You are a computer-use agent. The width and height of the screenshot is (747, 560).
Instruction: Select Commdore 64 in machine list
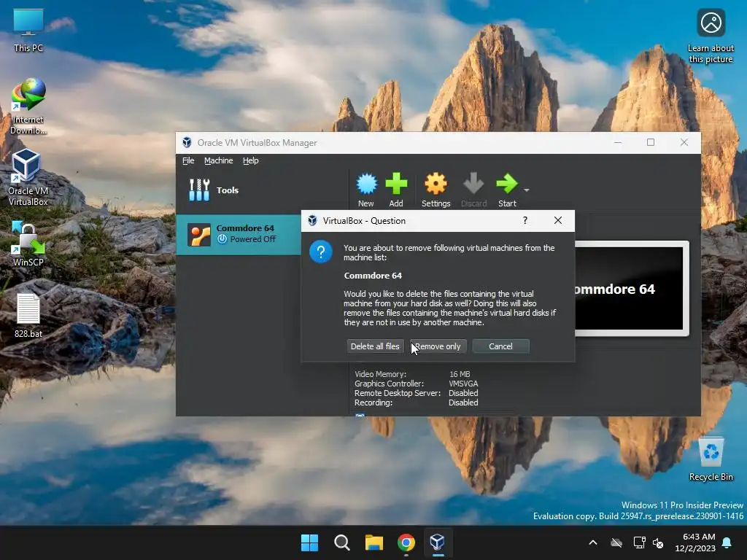(239, 234)
